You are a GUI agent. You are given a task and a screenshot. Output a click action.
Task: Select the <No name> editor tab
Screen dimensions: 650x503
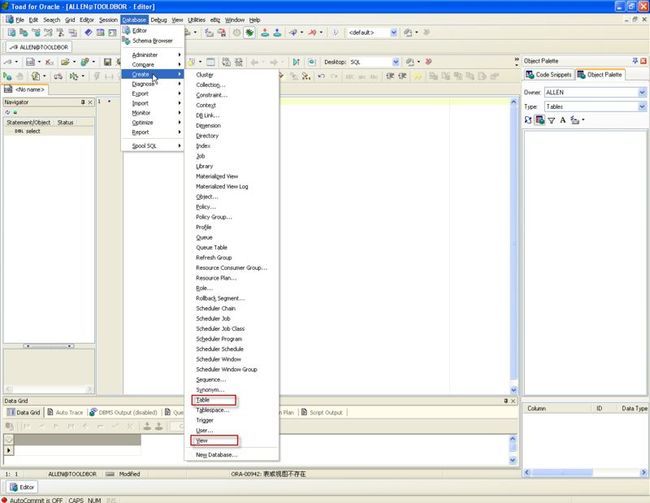(x=25, y=89)
